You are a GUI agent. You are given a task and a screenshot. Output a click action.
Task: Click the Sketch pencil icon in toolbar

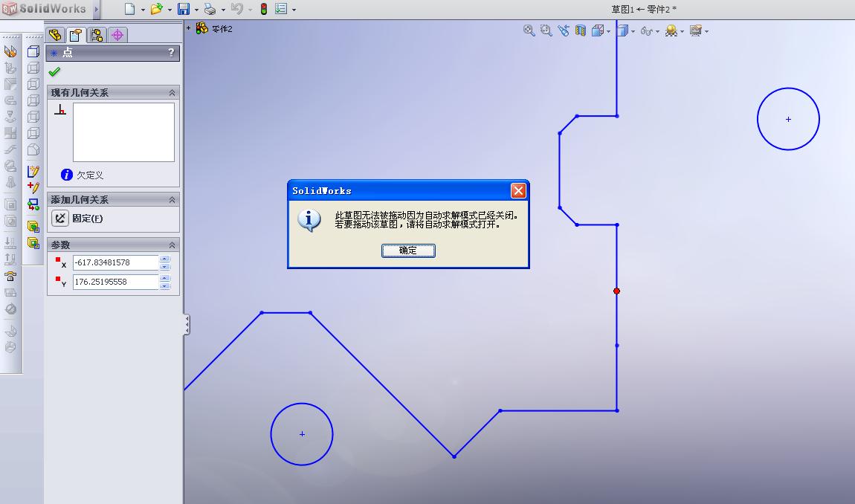click(x=33, y=171)
